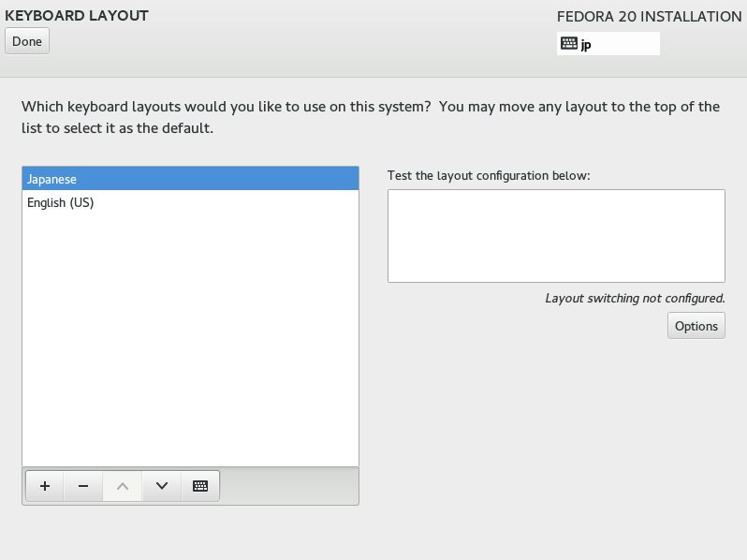Move Japanese layout down with down arrow

(x=162, y=486)
